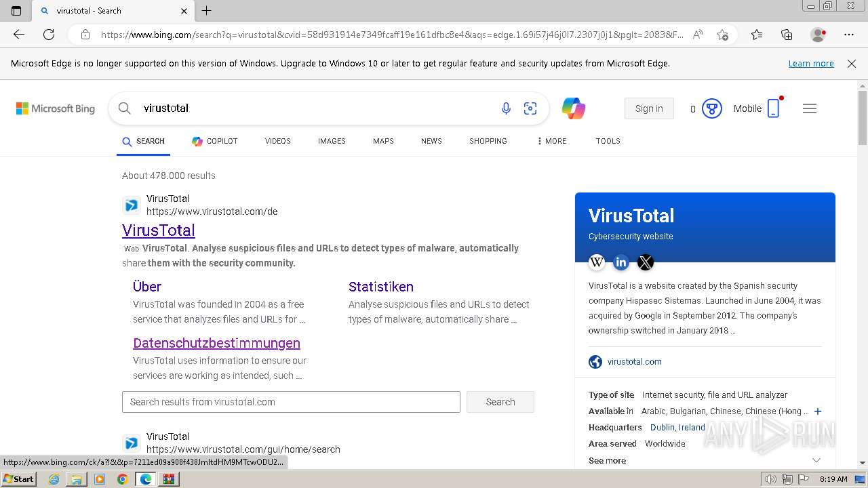Go to Microsoft Bing home logo
The width and height of the screenshot is (868, 488).
56,108
